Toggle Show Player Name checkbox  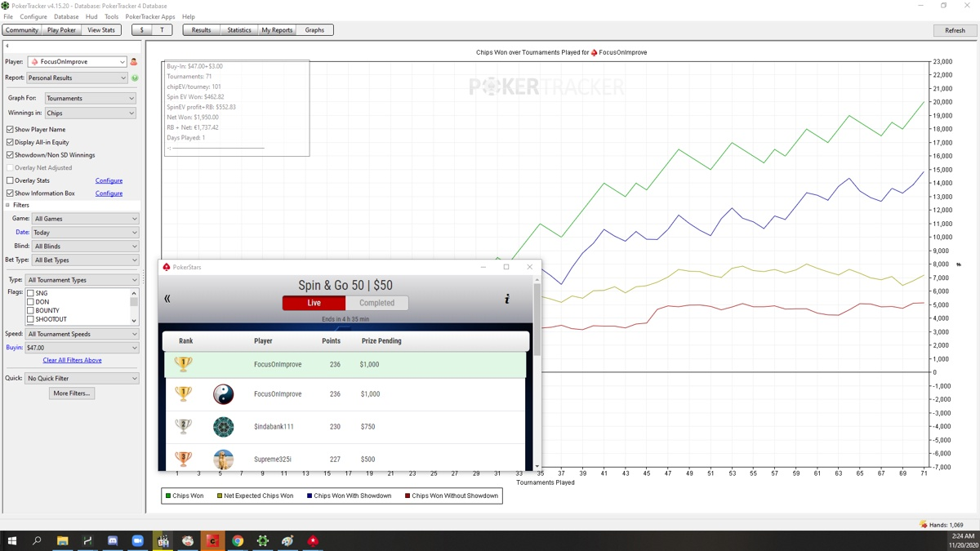(x=10, y=129)
